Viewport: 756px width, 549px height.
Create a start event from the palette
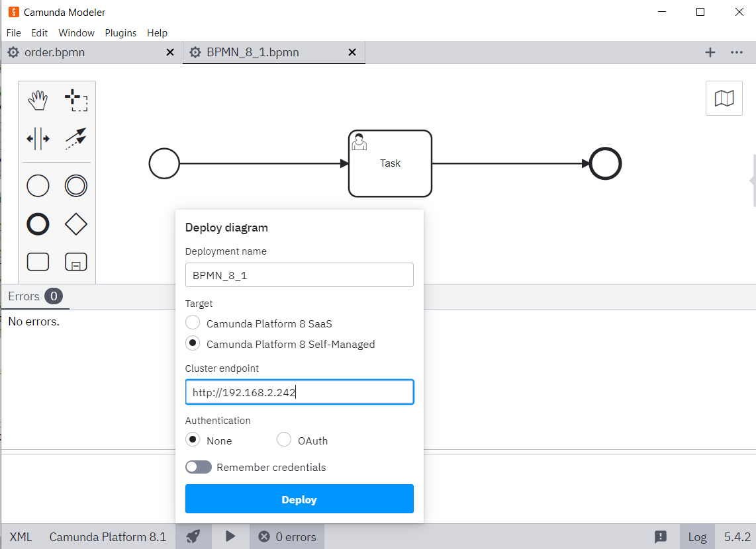click(38, 186)
